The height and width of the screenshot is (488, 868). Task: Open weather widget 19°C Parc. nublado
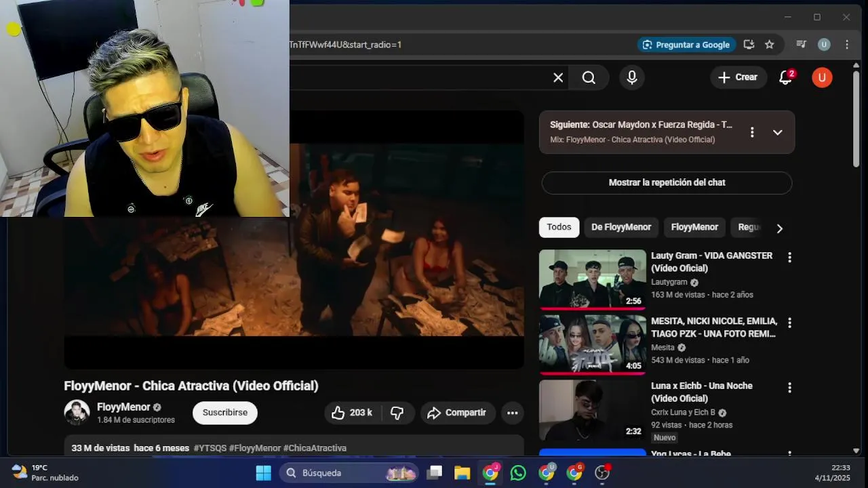pos(45,473)
